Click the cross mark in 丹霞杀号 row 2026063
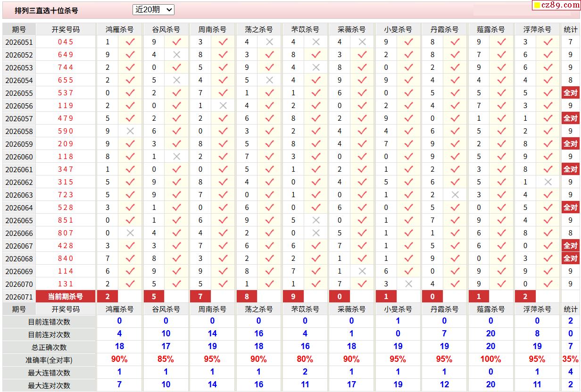Viewport: 581px width, 392px height. 455,195
